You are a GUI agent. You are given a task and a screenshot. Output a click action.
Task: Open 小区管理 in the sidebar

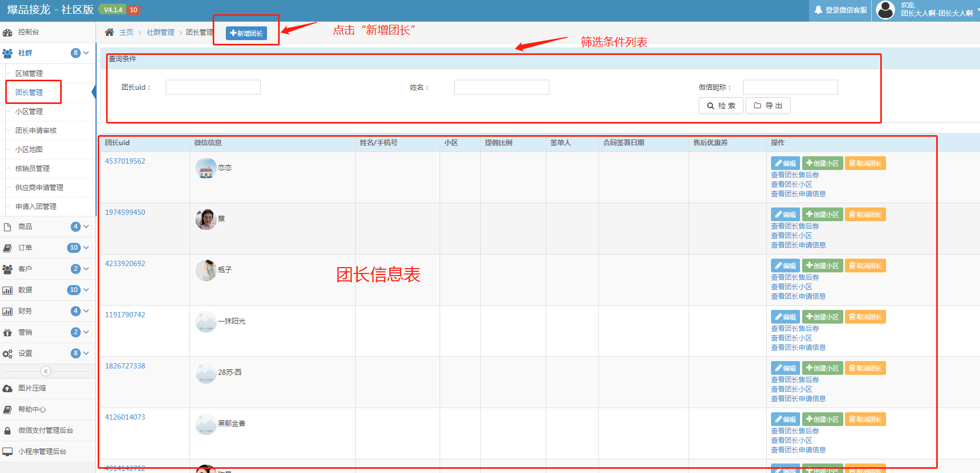coord(29,111)
